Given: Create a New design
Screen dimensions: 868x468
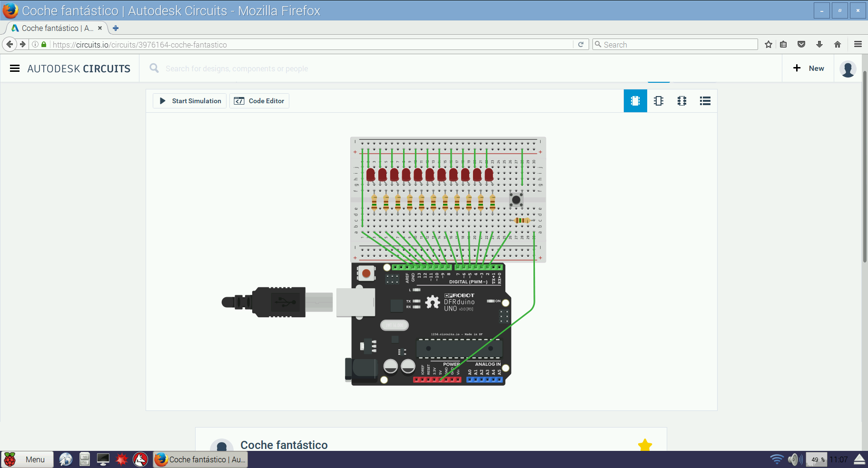Looking at the screenshot, I should pos(809,68).
